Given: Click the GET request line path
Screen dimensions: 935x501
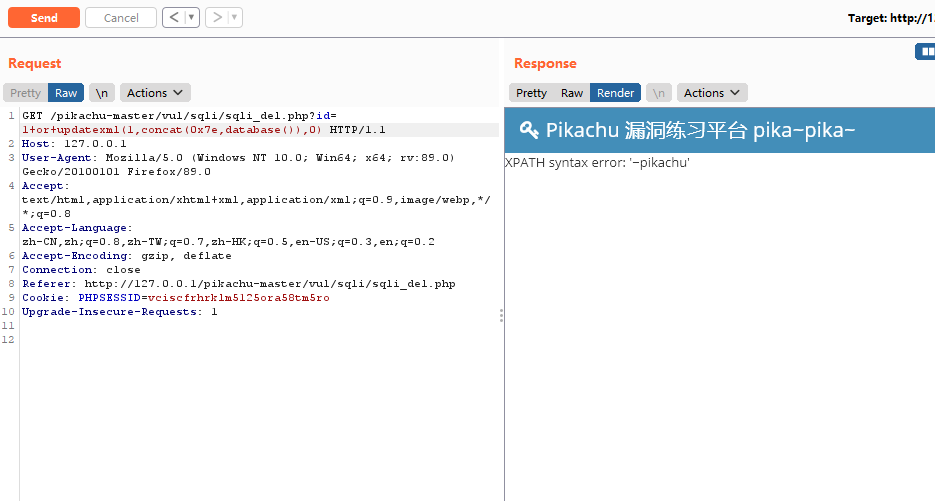Looking at the screenshot, I should tap(179, 116).
